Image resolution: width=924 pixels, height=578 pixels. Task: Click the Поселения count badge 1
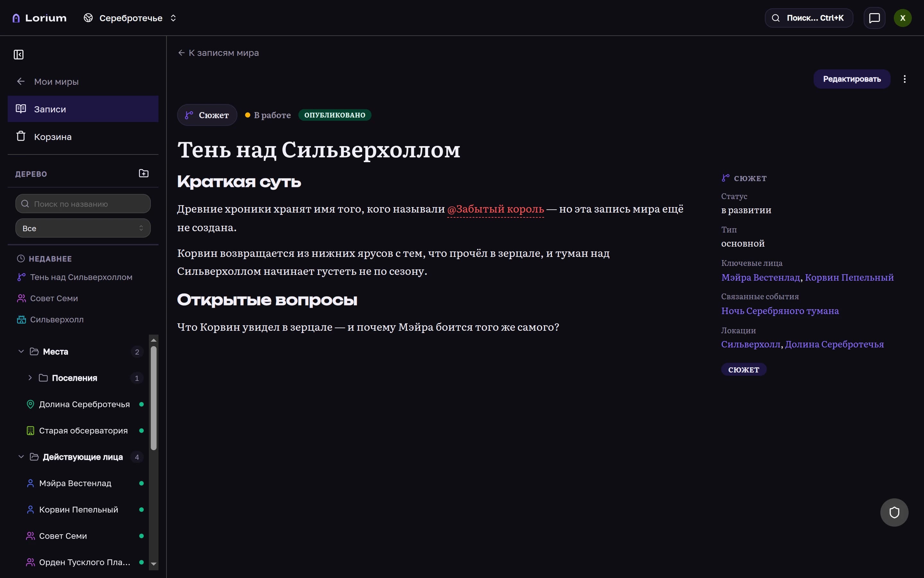tap(137, 378)
